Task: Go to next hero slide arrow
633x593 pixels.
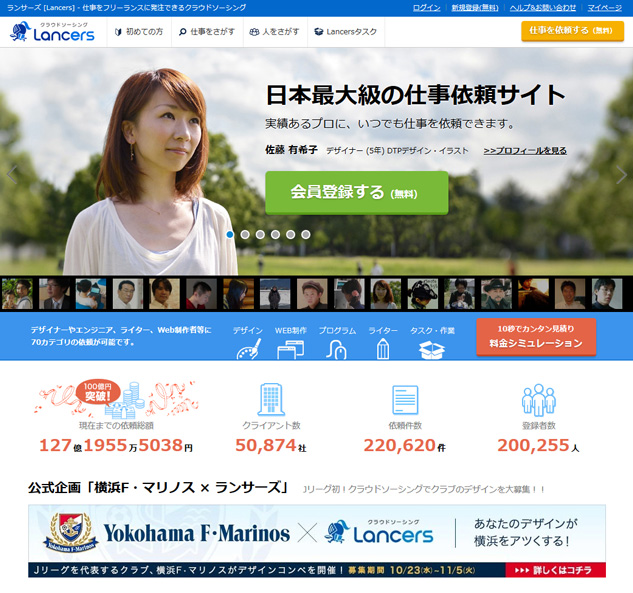Action: pyautogui.click(x=621, y=174)
